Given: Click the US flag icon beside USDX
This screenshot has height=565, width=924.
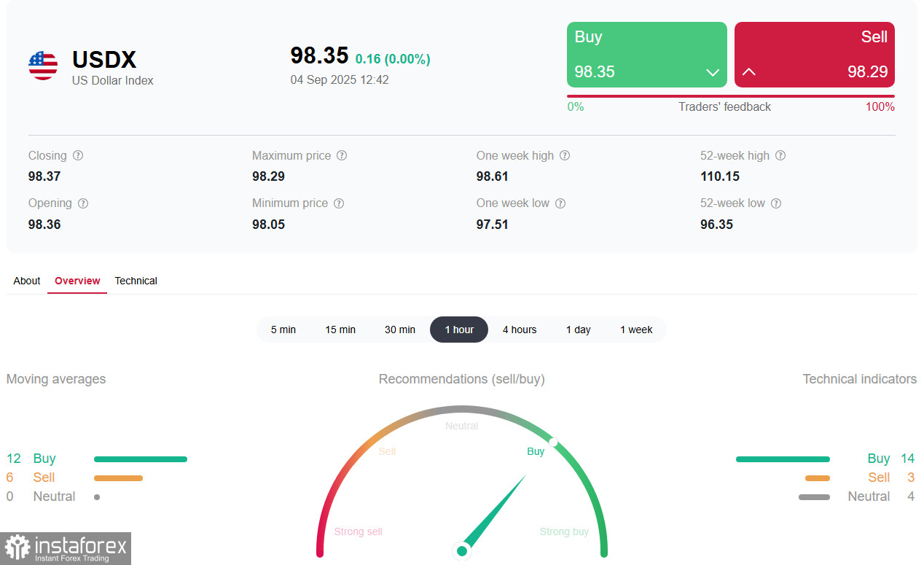Looking at the screenshot, I should point(43,66).
